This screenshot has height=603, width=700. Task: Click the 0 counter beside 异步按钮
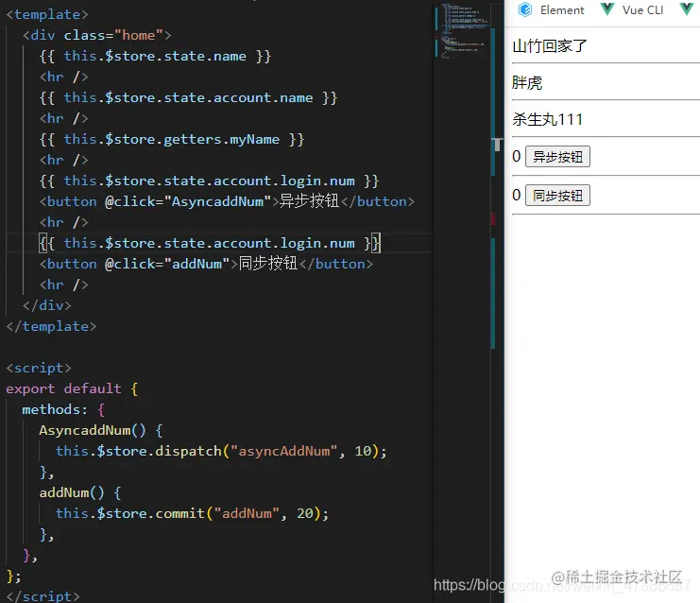click(x=517, y=156)
